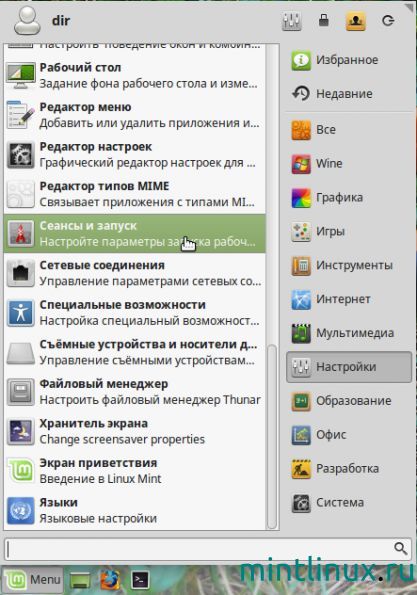Screen dimensions: 417x595
Task: Click the log out icon in the header
Action: coord(388,20)
